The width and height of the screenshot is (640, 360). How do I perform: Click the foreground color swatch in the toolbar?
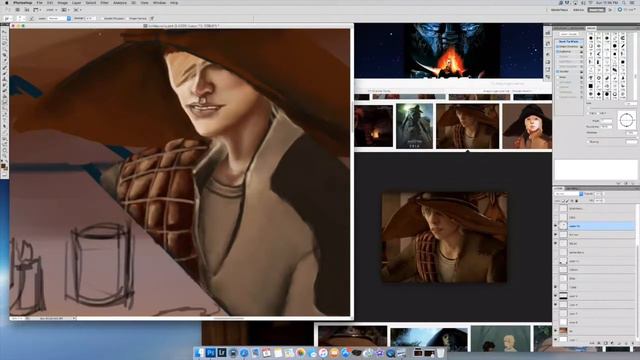(3, 166)
